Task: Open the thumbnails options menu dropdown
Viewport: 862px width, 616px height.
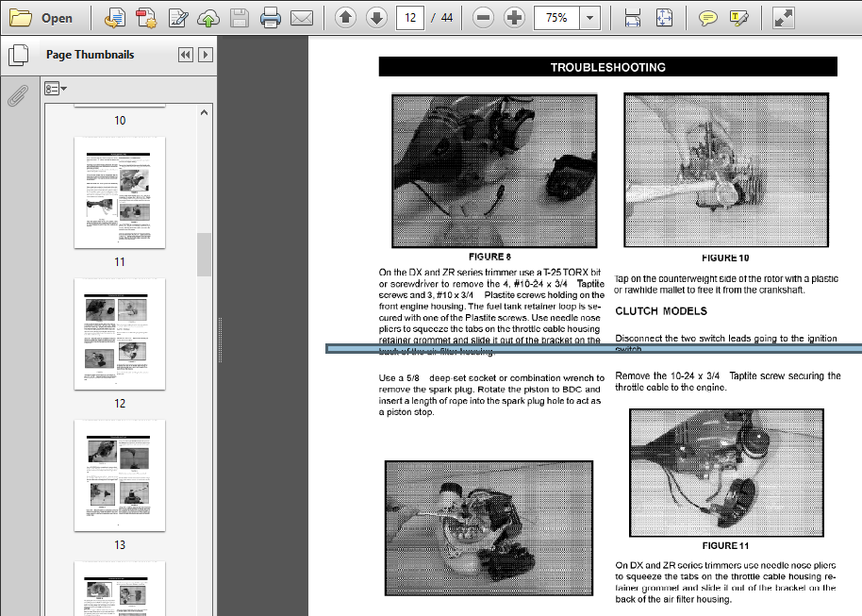Action: pyautogui.click(x=56, y=89)
